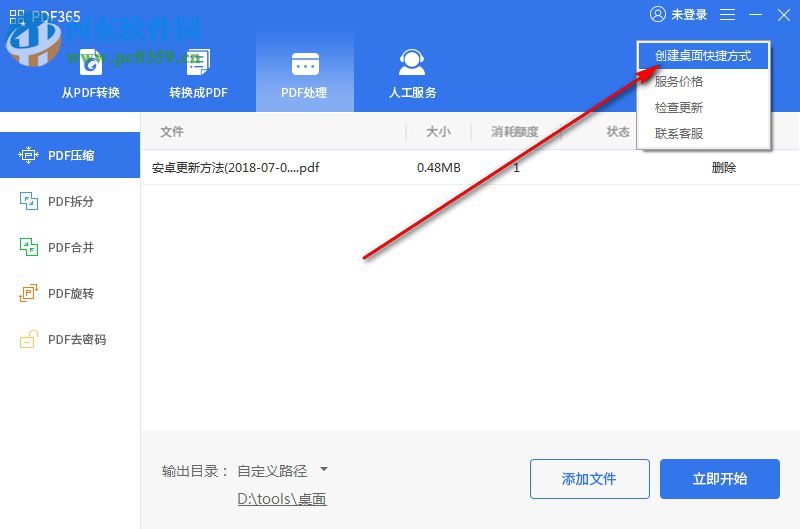
Task: Open the D:\tools\桌面 output path link
Action: click(282, 498)
